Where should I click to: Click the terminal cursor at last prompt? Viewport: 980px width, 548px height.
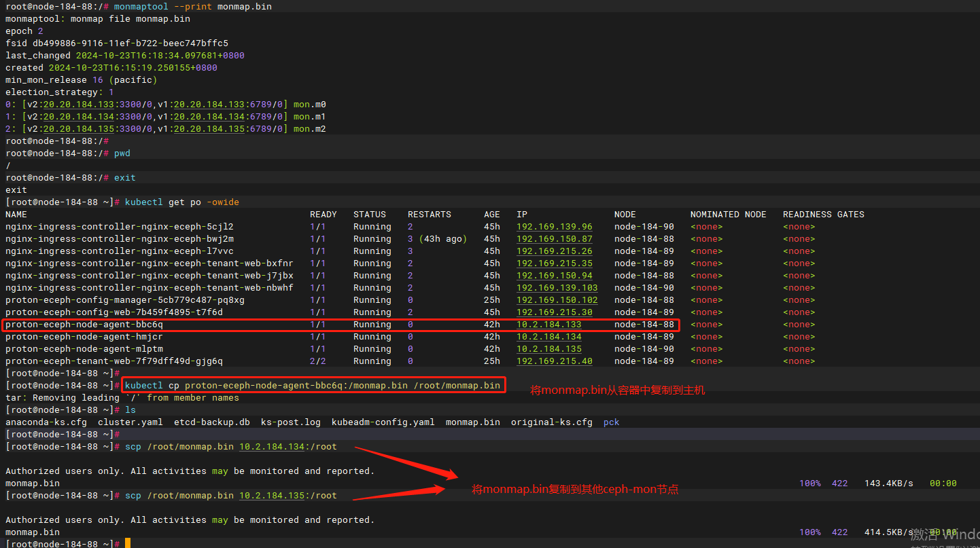(128, 543)
